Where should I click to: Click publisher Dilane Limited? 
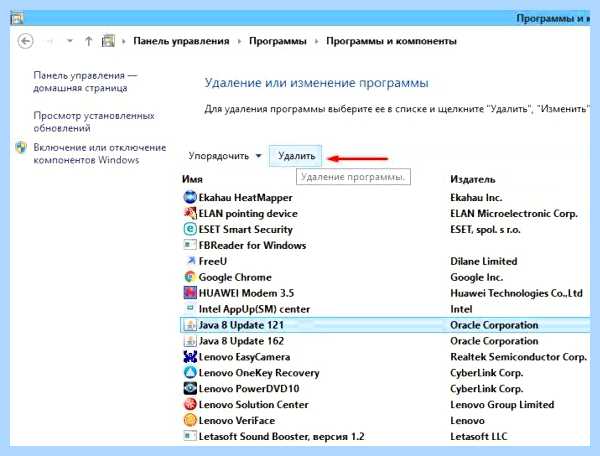pos(484,261)
